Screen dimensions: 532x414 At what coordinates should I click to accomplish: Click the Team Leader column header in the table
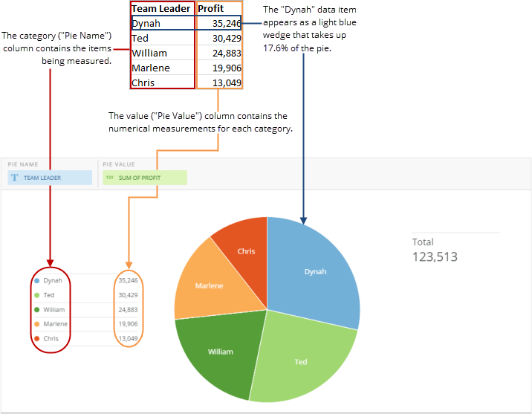[x=162, y=8]
